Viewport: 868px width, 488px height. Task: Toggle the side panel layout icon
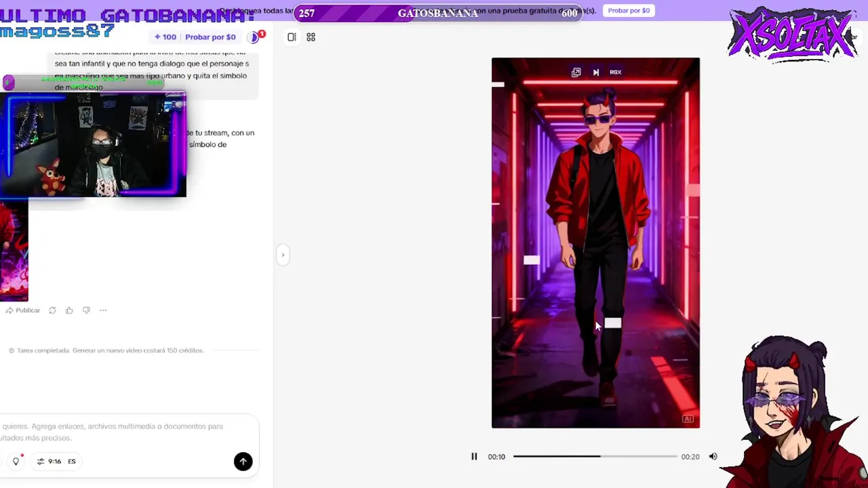tap(292, 37)
